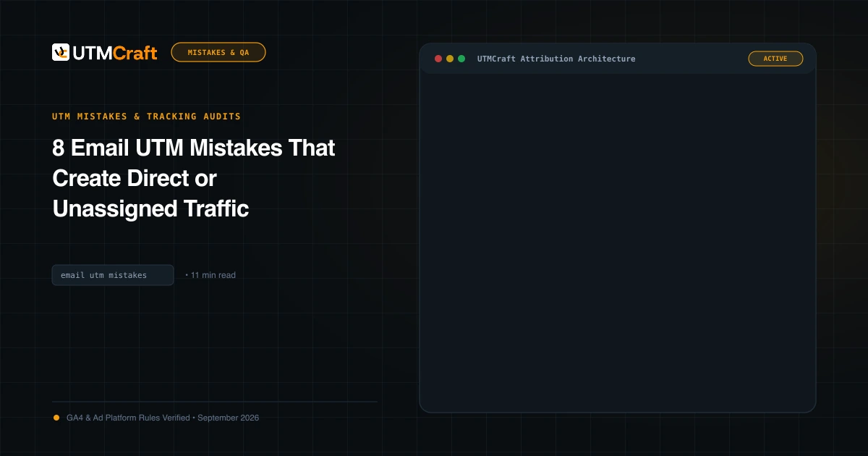This screenshot has width=868, height=456.
Task: Click the green window dot
Action: point(461,59)
